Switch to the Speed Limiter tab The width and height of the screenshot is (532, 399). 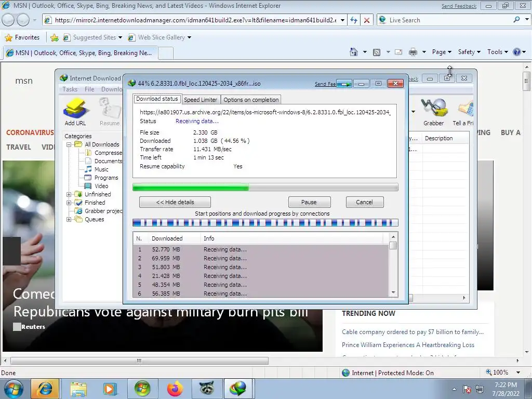tap(201, 100)
